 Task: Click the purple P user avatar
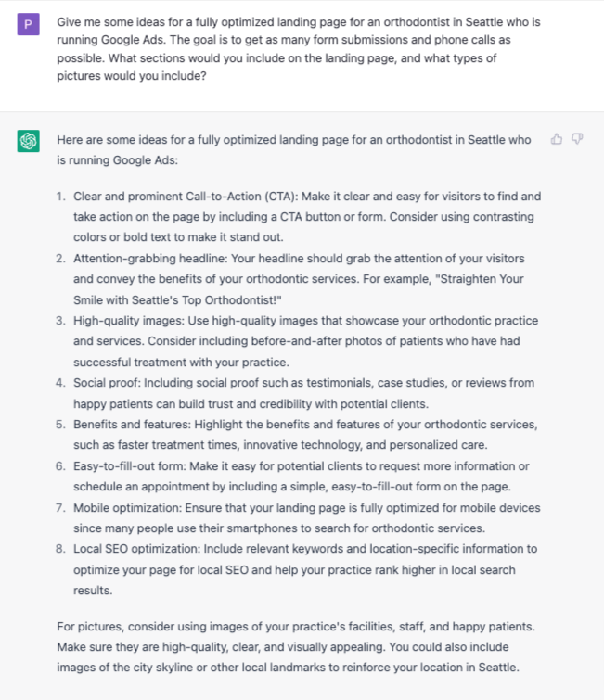click(28, 24)
